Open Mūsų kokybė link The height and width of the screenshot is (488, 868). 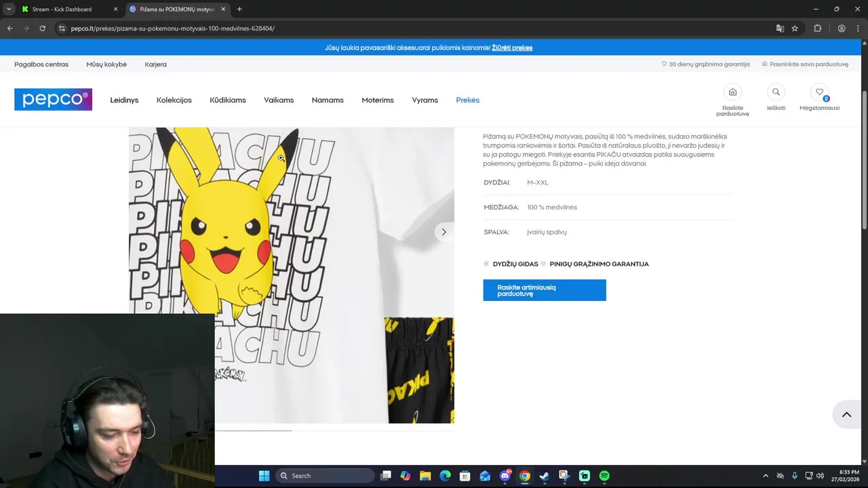106,64
